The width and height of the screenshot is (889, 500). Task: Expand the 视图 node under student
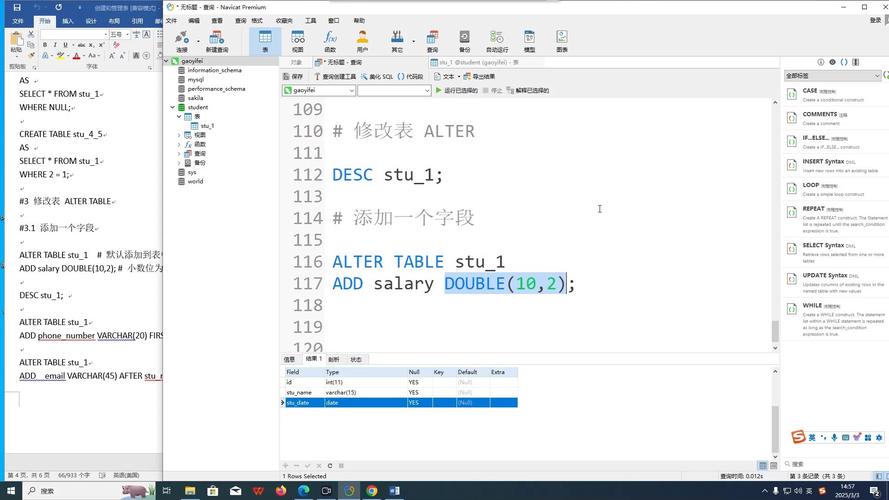(179, 135)
